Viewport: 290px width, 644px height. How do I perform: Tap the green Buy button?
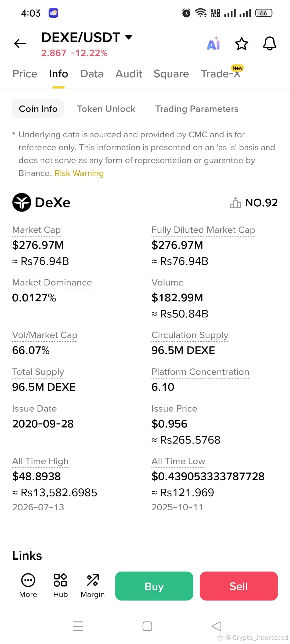pyautogui.click(x=154, y=586)
